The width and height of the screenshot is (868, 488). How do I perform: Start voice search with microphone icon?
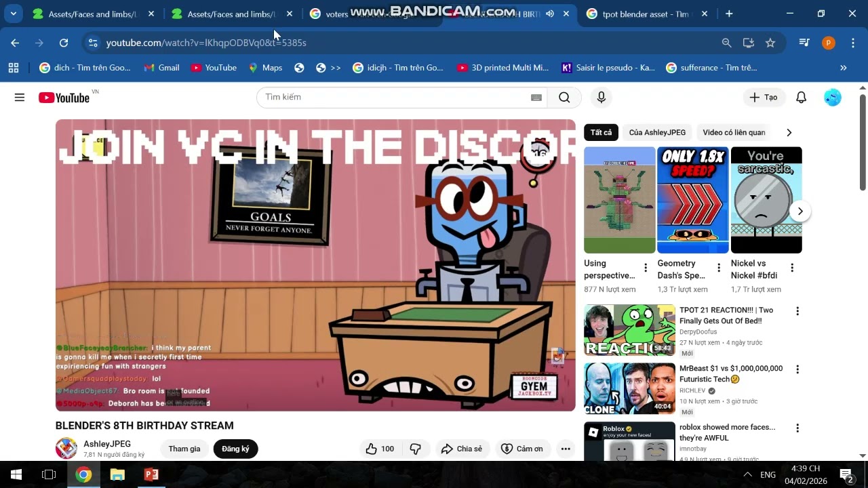click(x=601, y=98)
